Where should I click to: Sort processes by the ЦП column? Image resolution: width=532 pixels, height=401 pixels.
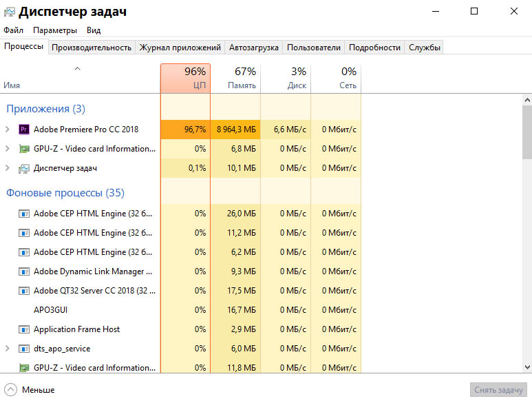185,79
